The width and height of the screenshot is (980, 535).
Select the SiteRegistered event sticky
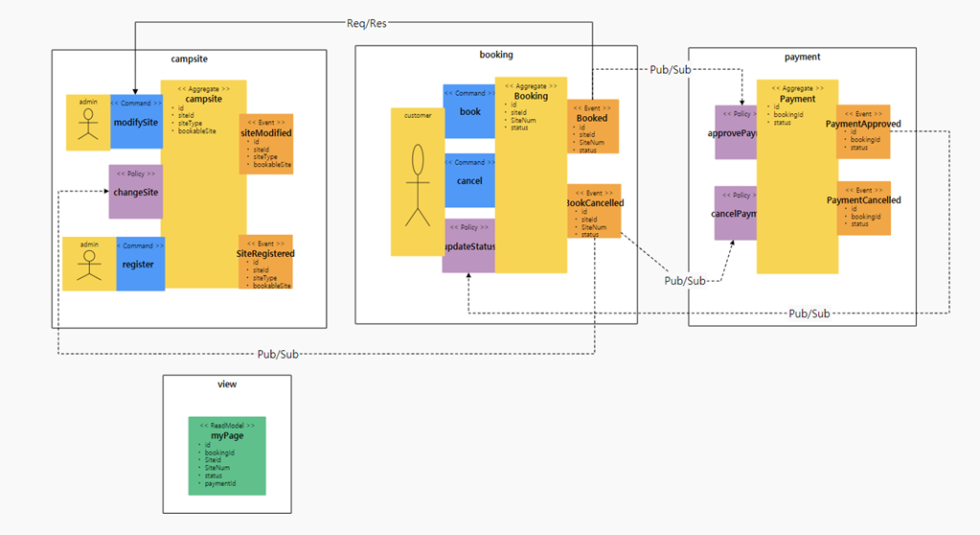click(265, 262)
